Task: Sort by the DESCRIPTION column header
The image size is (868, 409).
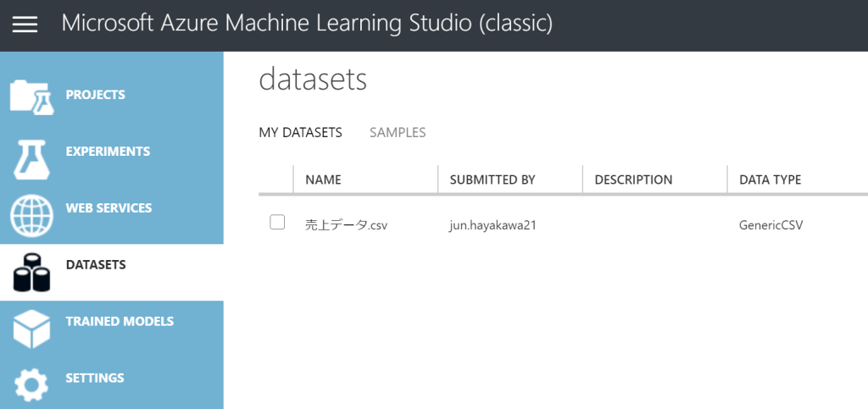Action: click(x=633, y=180)
